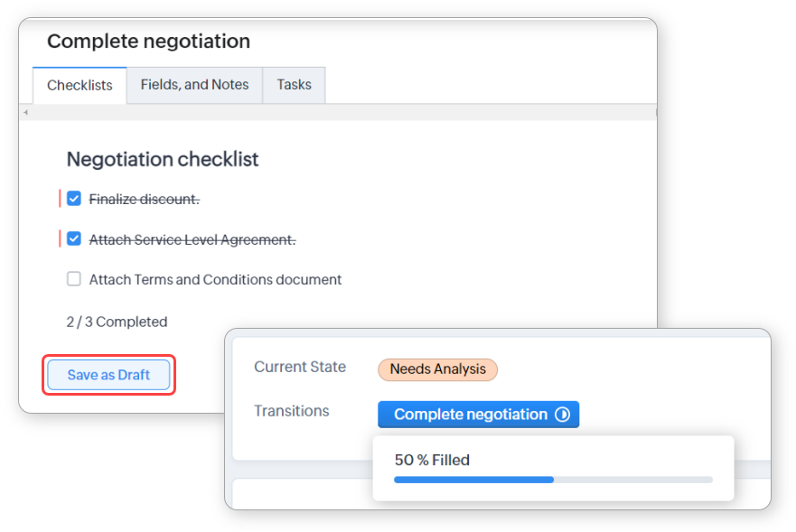This screenshot has width=796, height=532.
Task: Open the Fields, and Notes tab
Action: tap(194, 85)
